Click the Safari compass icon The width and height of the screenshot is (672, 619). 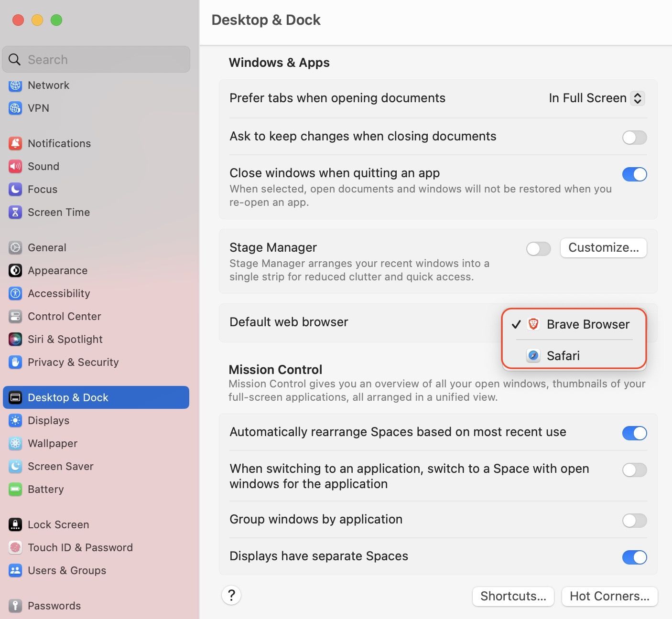(x=532, y=355)
